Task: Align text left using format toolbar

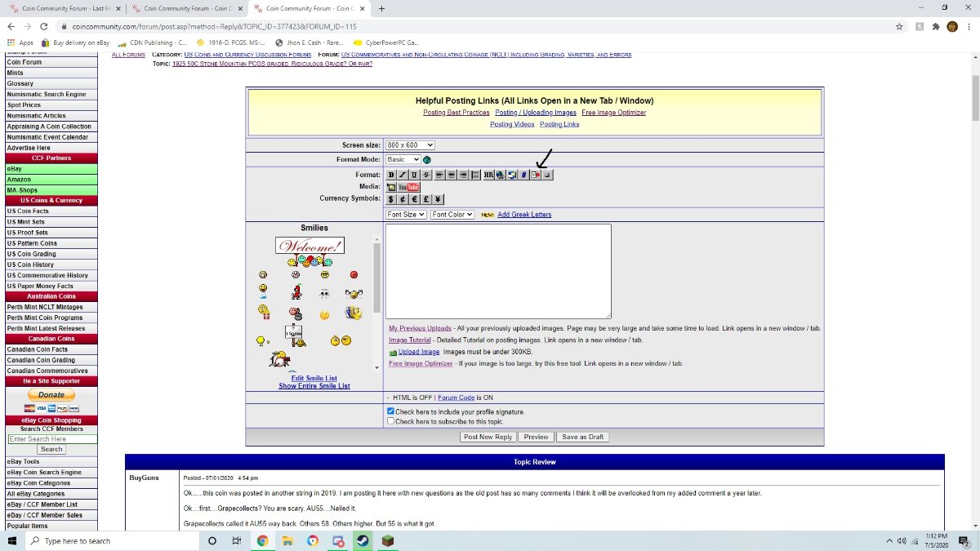Action: [x=439, y=175]
